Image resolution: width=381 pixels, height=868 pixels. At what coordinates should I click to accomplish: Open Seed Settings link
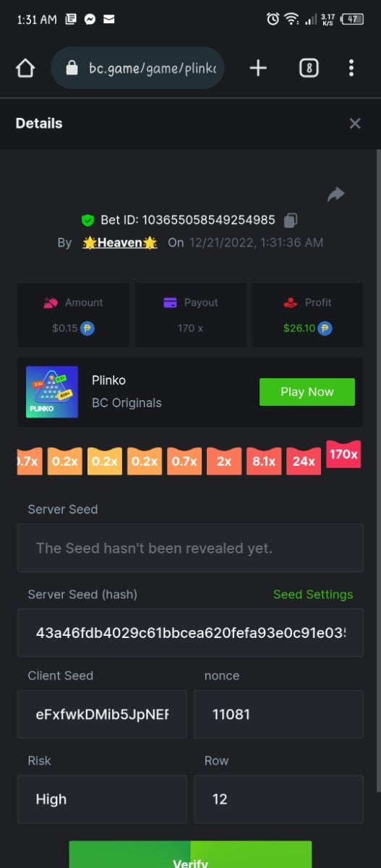pyautogui.click(x=313, y=595)
